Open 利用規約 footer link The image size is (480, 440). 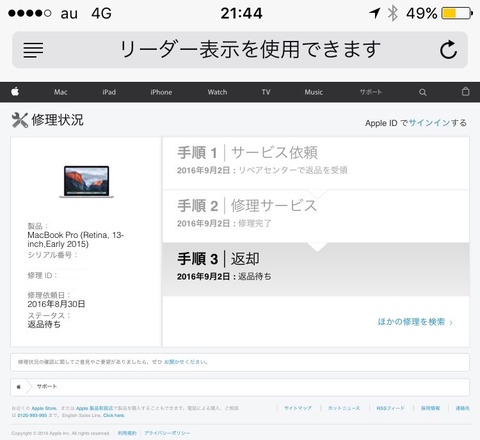pos(127,433)
